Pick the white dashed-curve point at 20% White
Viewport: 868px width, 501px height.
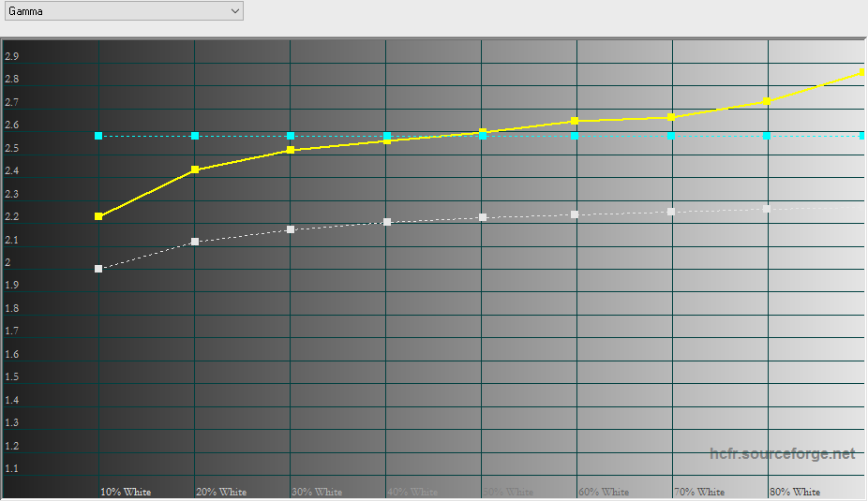tap(195, 242)
